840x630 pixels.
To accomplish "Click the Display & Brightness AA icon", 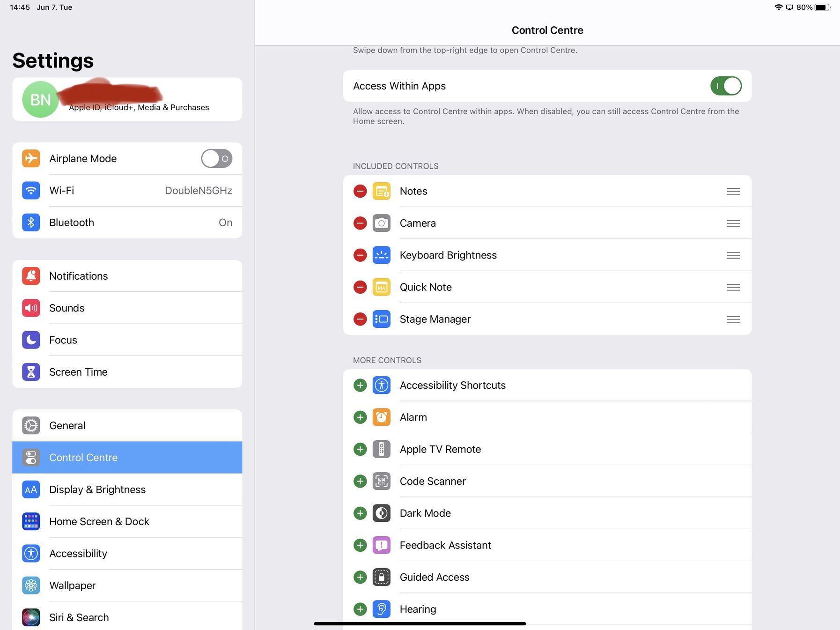I will [31, 489].
